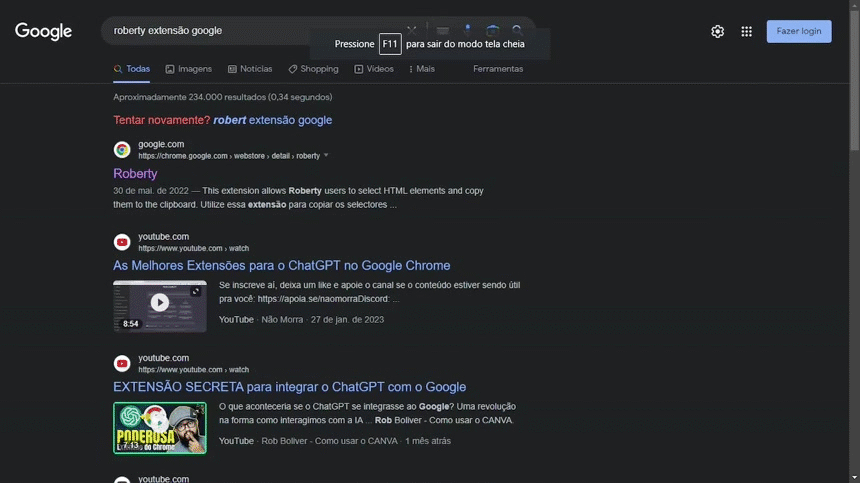Open Ferramentas search tools

(498, 69)
